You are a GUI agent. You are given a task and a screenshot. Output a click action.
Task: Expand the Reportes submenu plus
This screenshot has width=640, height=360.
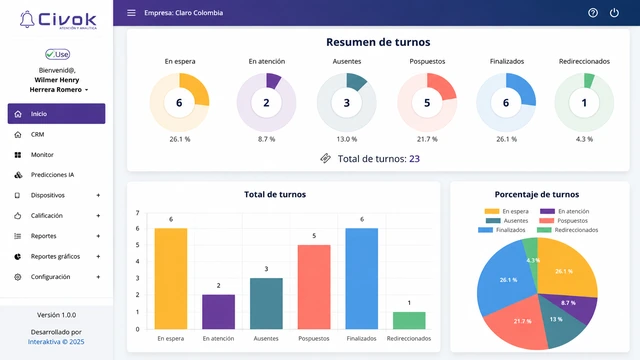(x=98, y=236)
